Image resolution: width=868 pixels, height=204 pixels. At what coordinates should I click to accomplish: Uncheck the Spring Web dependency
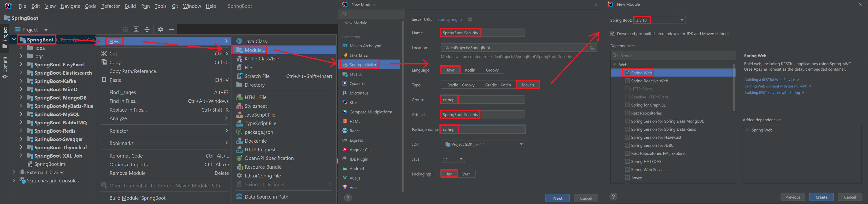click(627, 73)
